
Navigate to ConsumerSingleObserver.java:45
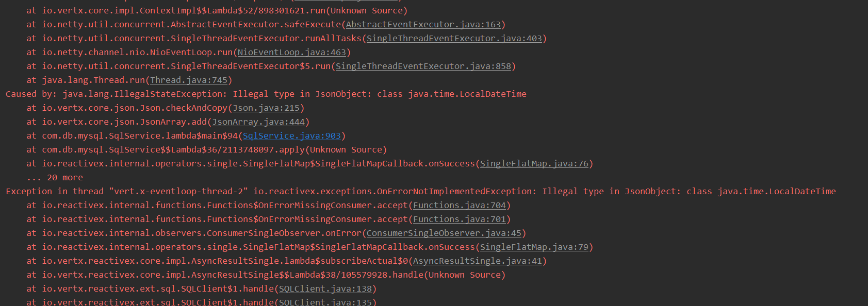[444, 233]
